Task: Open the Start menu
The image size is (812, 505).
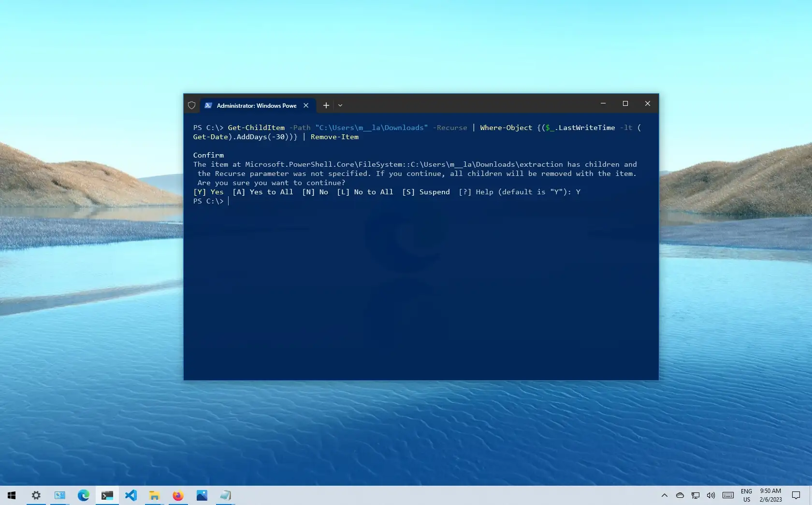Action: 12,495
